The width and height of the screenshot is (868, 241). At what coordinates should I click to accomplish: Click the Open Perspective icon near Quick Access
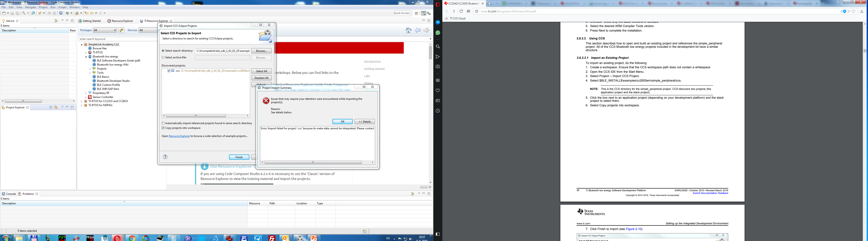pyautogui.click(x=416, y=14)
